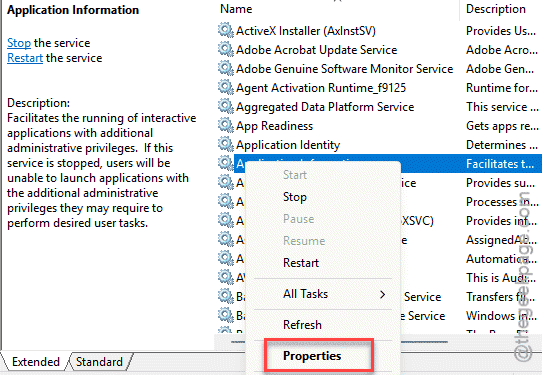Switch to the Standard tab
542x375 pixels.
99,362
